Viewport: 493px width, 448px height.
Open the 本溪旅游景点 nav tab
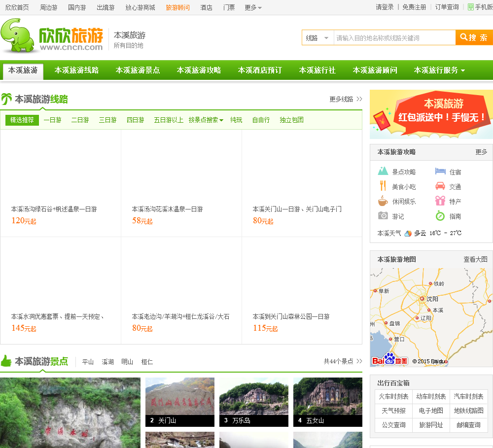click(x=138, y=70)
